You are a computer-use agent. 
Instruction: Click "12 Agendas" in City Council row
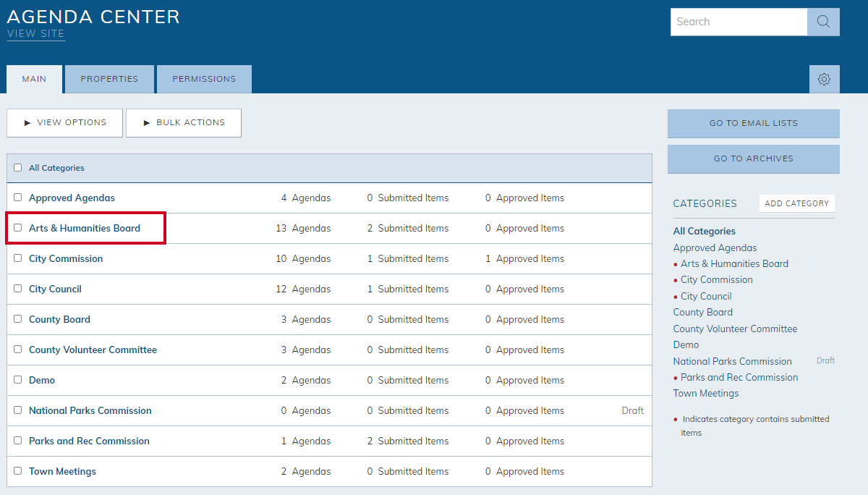point(303,289)
